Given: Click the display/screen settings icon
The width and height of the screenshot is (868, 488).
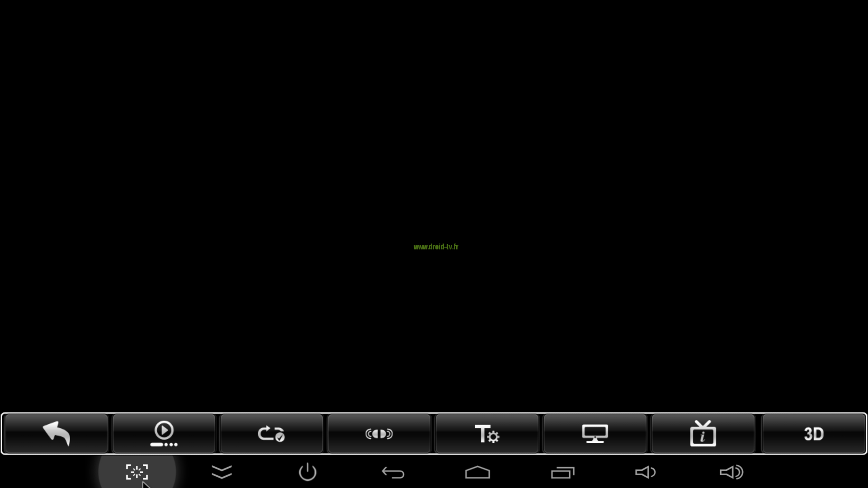Looking at the screenshot, I should click(594, 433).
